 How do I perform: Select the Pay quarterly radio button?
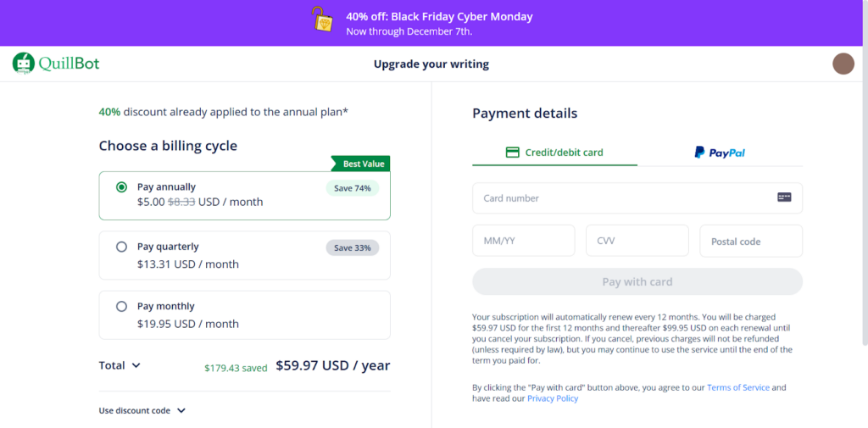[121, 247]
